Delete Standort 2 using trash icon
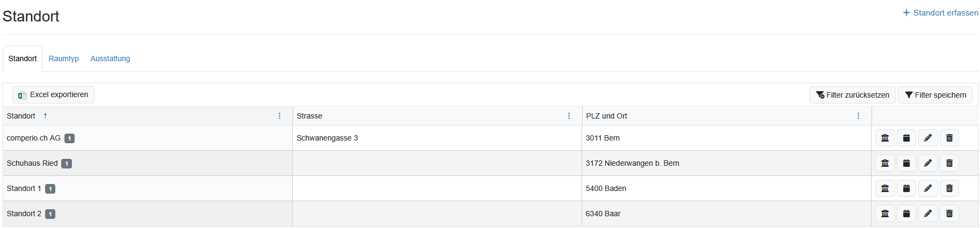Screen dimensions: 980x228 click(949, 214)
